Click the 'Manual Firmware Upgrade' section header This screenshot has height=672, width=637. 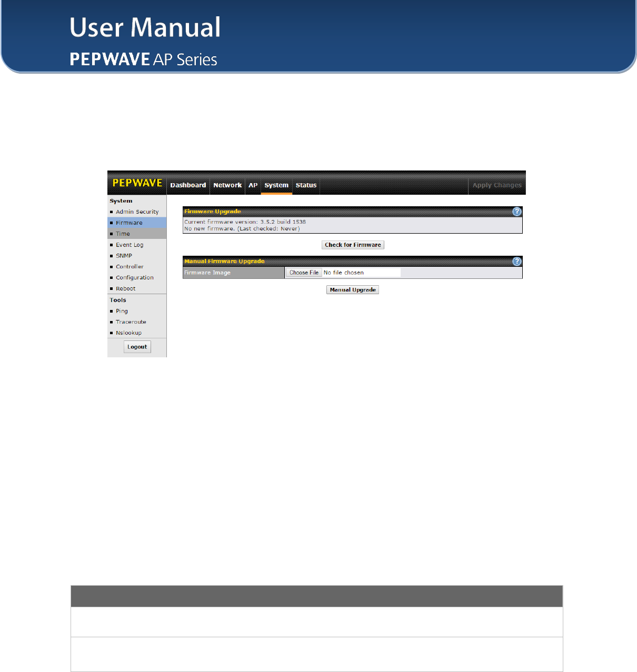coord(224,262)
